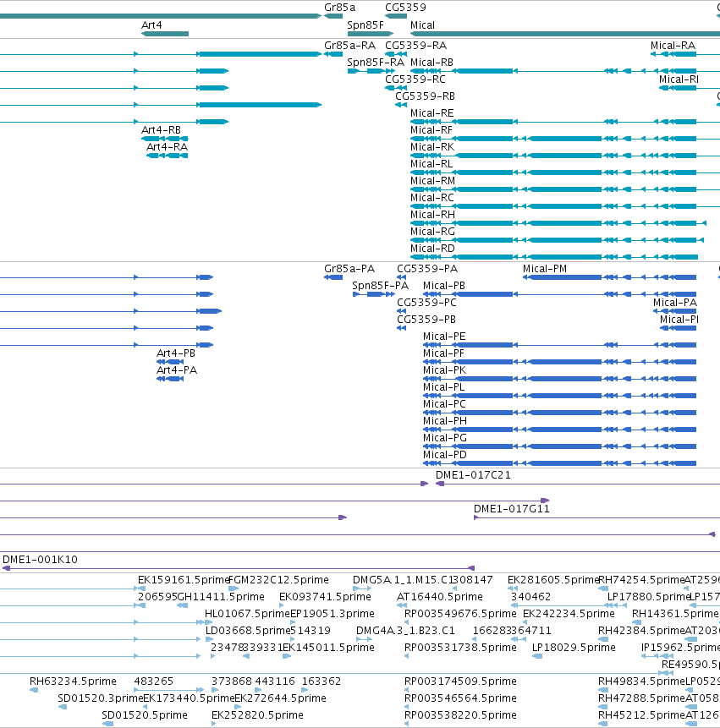Screen dimensions: 720x728
Task: Click the Mical-RF transcript label
Action: click(431, 130)
